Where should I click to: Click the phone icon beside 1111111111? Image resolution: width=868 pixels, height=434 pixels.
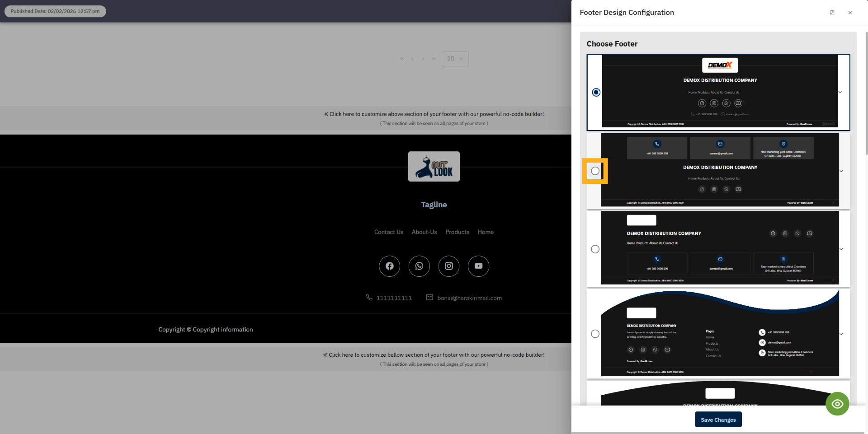[369, 297]
